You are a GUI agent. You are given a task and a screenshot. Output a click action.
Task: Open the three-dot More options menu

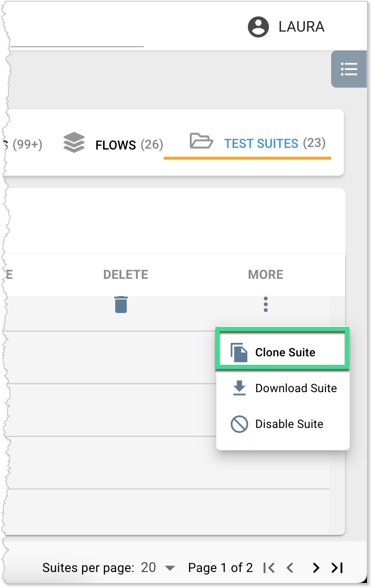coord(266,304)
